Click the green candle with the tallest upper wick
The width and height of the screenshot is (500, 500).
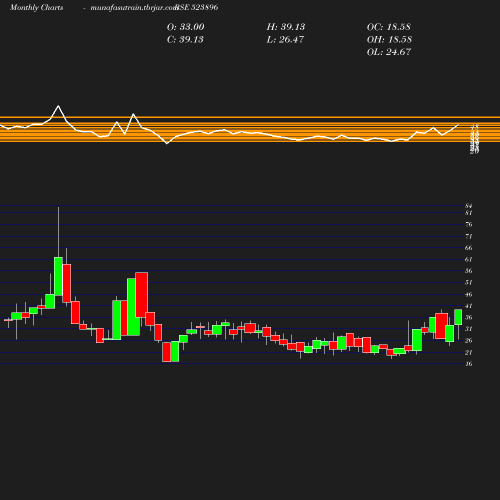click(58, 276)
